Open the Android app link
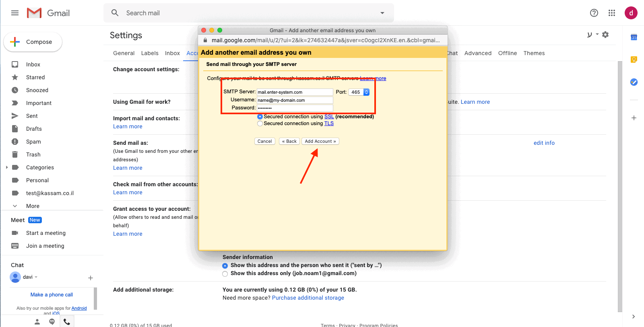This screenshot has width=644, height=327. 79,308
